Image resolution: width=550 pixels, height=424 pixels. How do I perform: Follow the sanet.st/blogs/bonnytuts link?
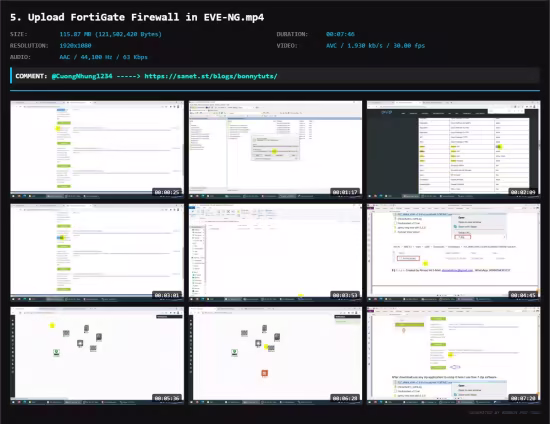[211, 76]
